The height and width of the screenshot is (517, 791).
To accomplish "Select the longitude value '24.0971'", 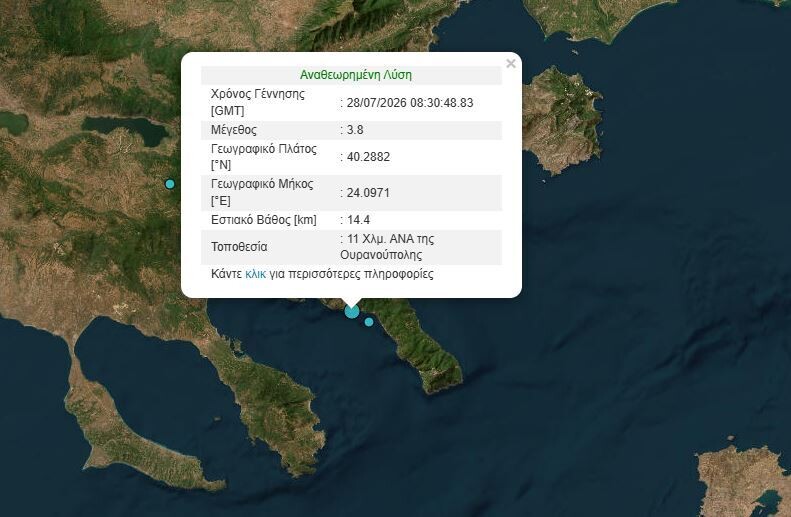I will [x=368, y=193].
